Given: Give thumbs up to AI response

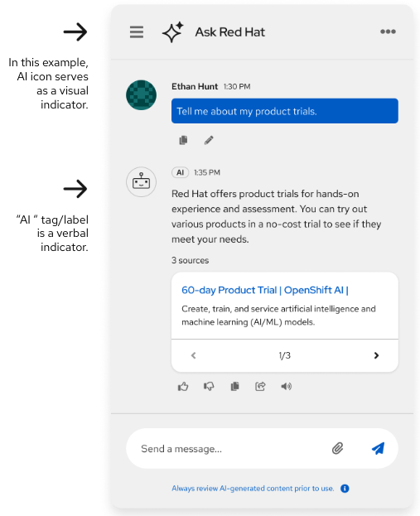Looking at the screenshot, I should pos(183,386).
